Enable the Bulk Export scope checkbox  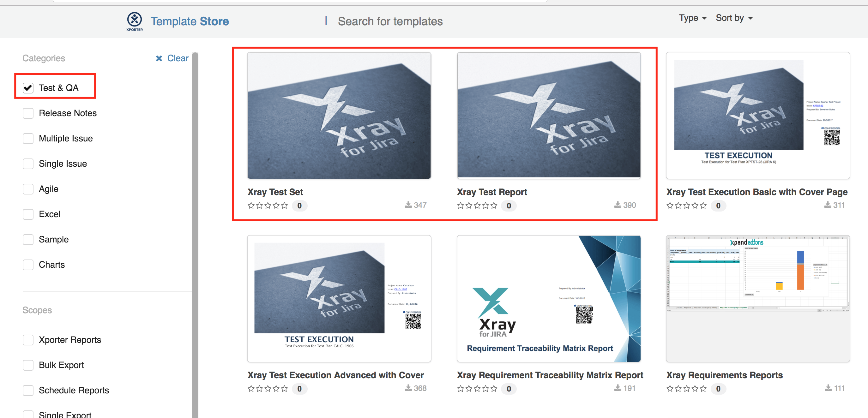pyautogui.click(x=28, y=365)
